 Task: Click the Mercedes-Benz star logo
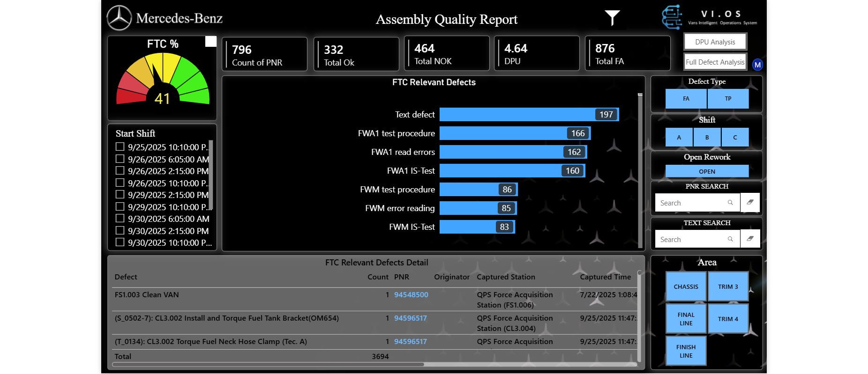point(119,18)
